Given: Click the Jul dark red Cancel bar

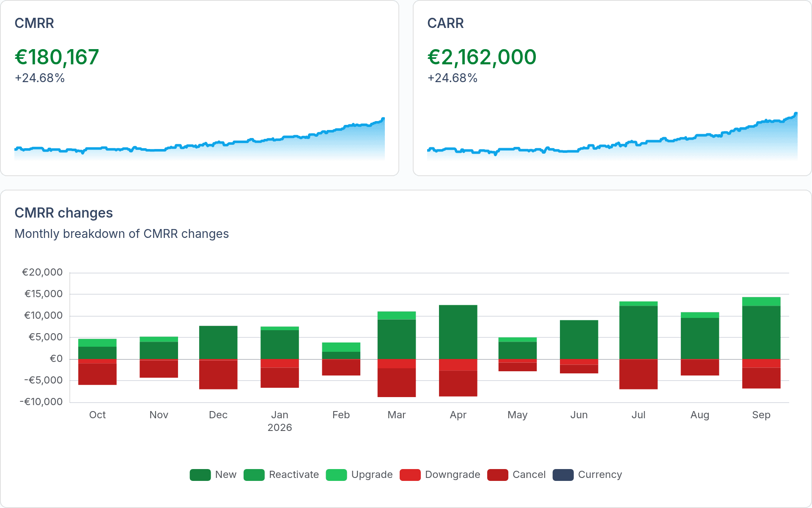Looking at the screenshot, I should (639, 374).
